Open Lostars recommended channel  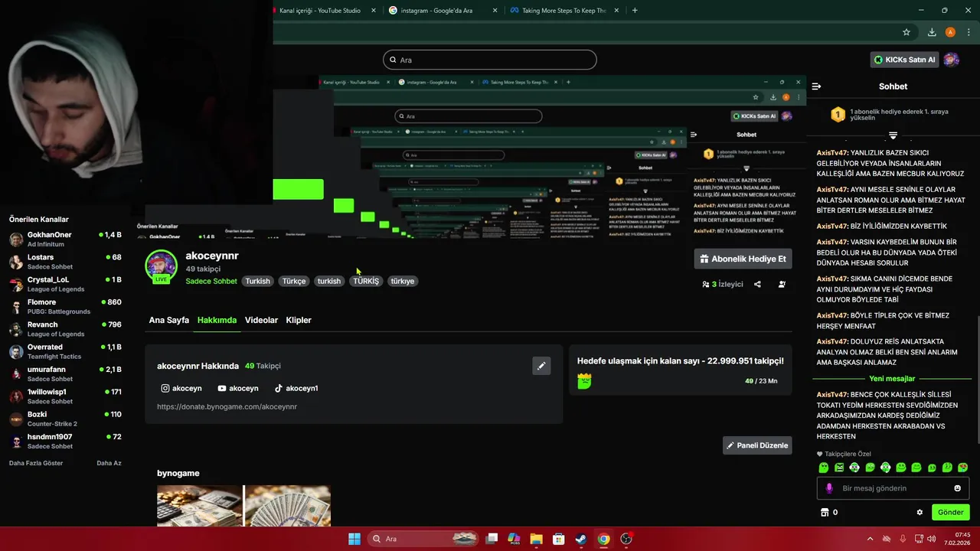coord(65,262)
